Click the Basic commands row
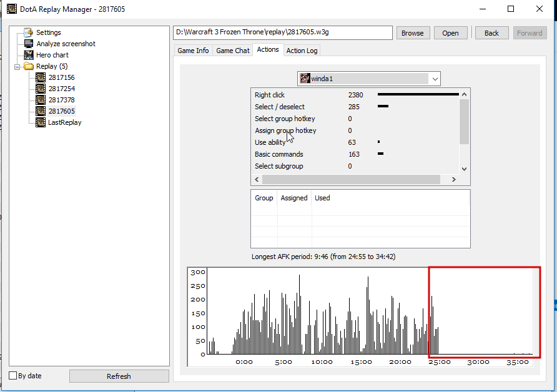The image size is (557, 392). tap(355, 154)
